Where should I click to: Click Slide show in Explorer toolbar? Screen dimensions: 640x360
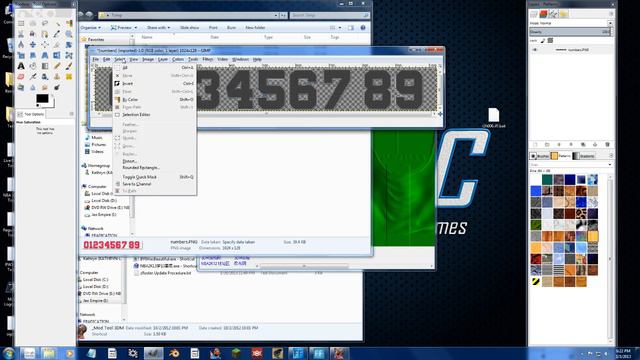click(189, 27)
